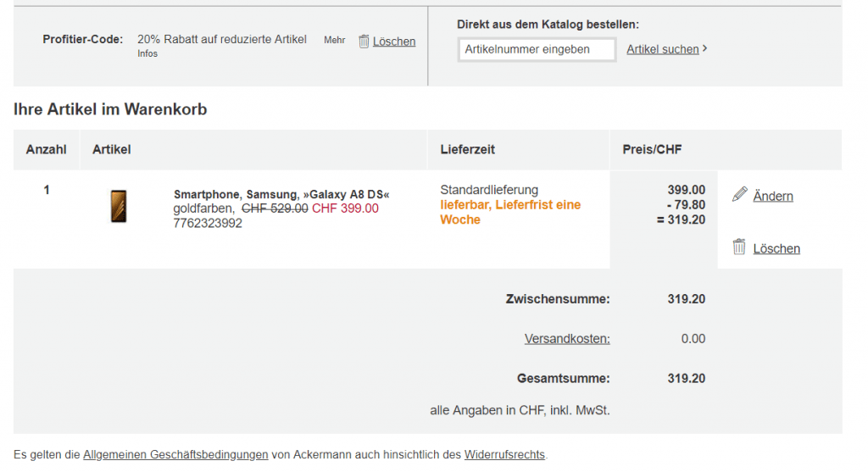The height and width of the screenshot is (472, 868).
Task: Click the chevron arrow after Artikel suchen
Action: (x=705, y=49)
